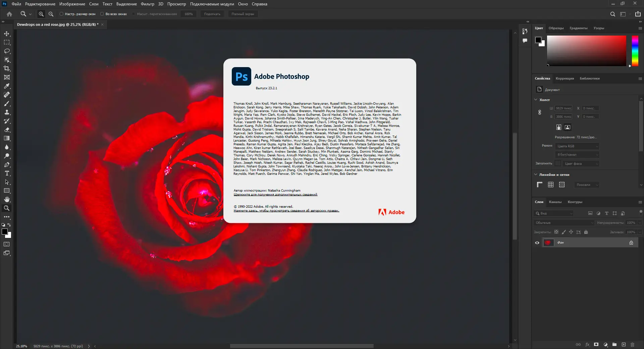
Task: Select the Rectangular Marquee tool
Action: coord(7,42)
